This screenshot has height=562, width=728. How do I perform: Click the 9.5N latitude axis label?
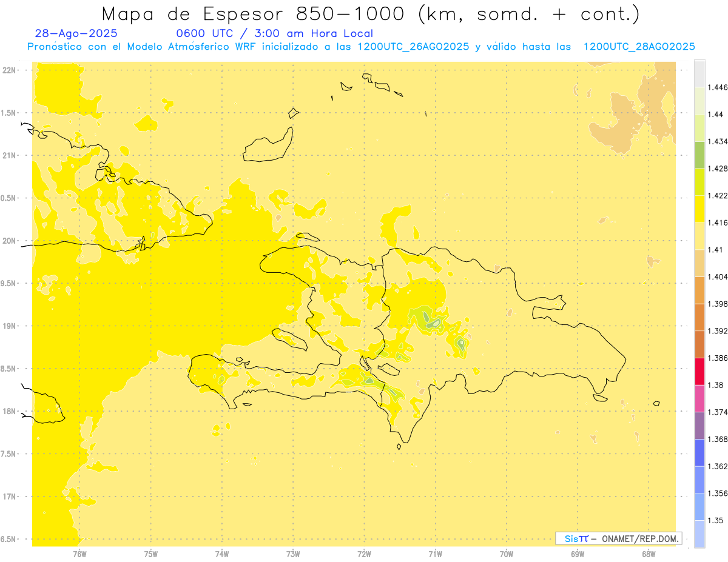pos(9,284)
